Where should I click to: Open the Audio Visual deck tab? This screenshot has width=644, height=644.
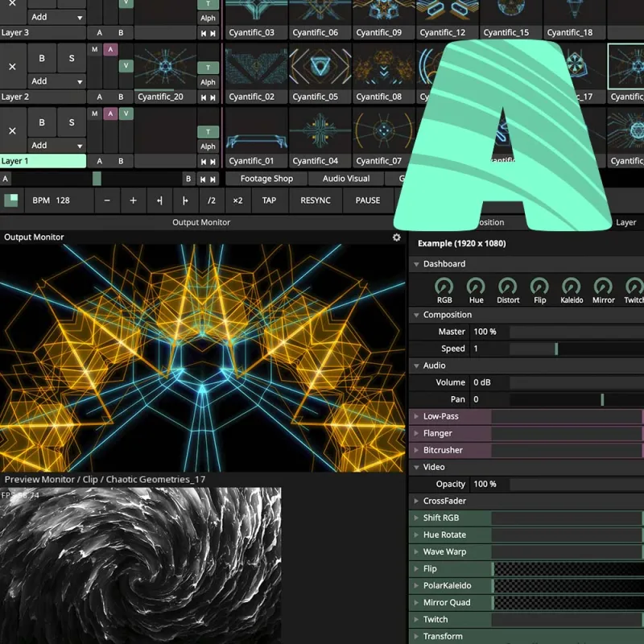[x=346, y=179]
